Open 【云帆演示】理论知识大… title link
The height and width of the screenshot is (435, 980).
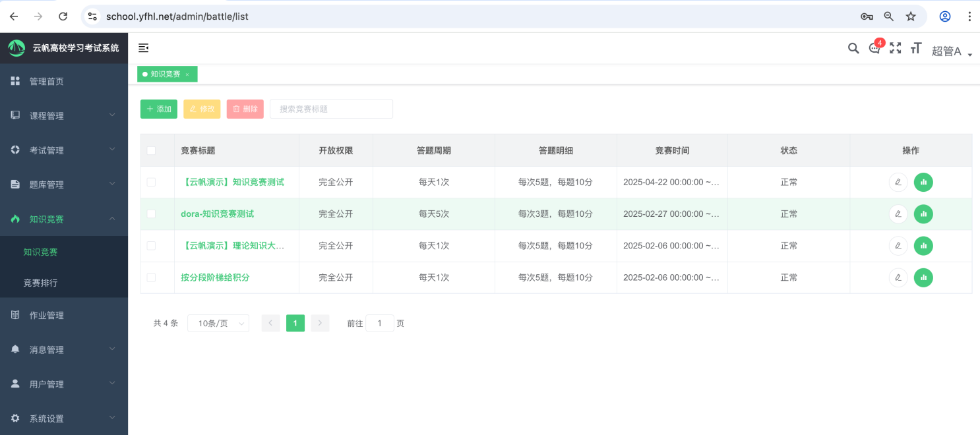pos(232,246)
